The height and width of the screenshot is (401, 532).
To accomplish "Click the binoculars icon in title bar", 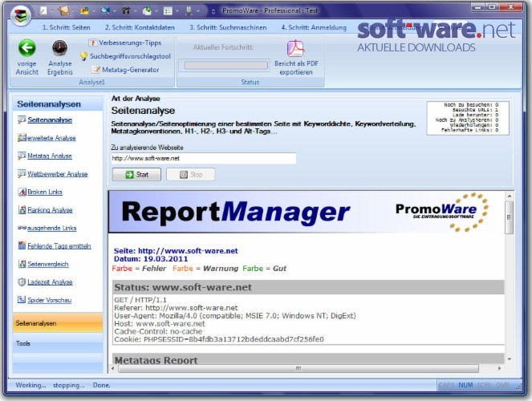I will [x=126, y=11].
